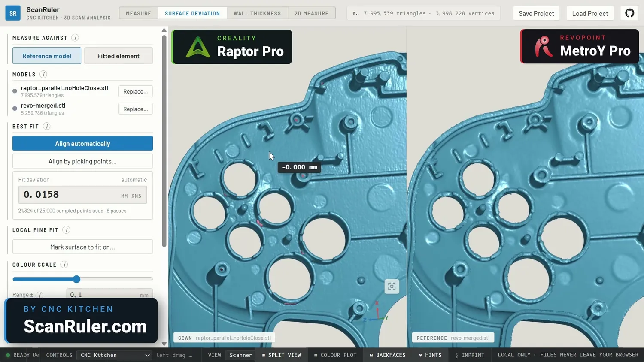Click the SR ScanRuler logo icon

(x=13, y=13)
